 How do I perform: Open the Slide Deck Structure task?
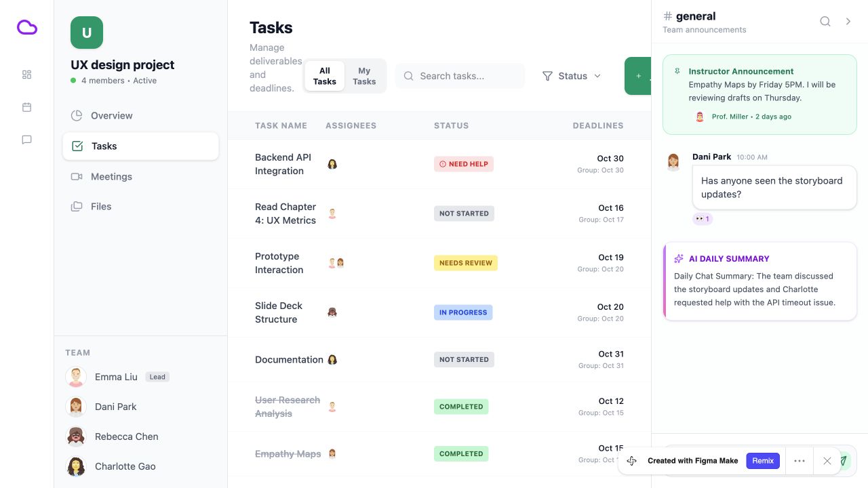pos(279,312)
